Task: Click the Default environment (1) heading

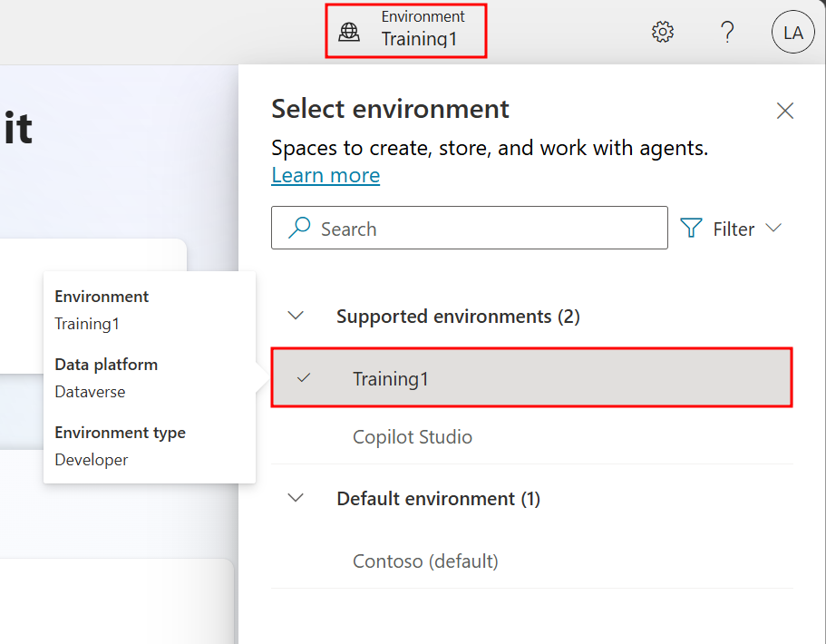Action: coord(438,499)
